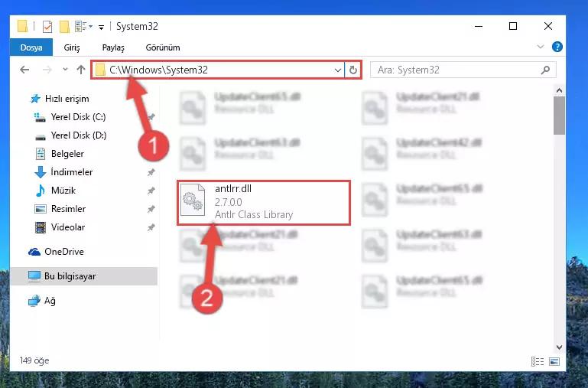Click the pin icon next to Resimler
This screenshot has width=588, height=388.
click(x=151, y=209)
